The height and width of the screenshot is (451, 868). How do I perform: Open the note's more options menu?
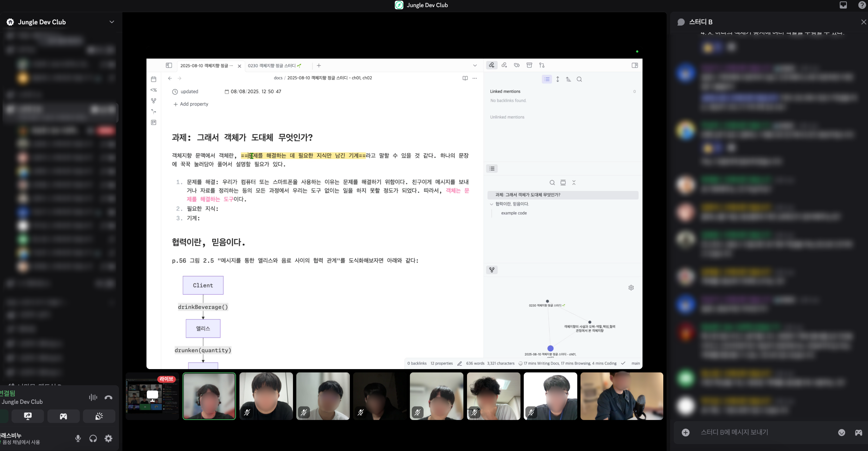tap(474, 78)
